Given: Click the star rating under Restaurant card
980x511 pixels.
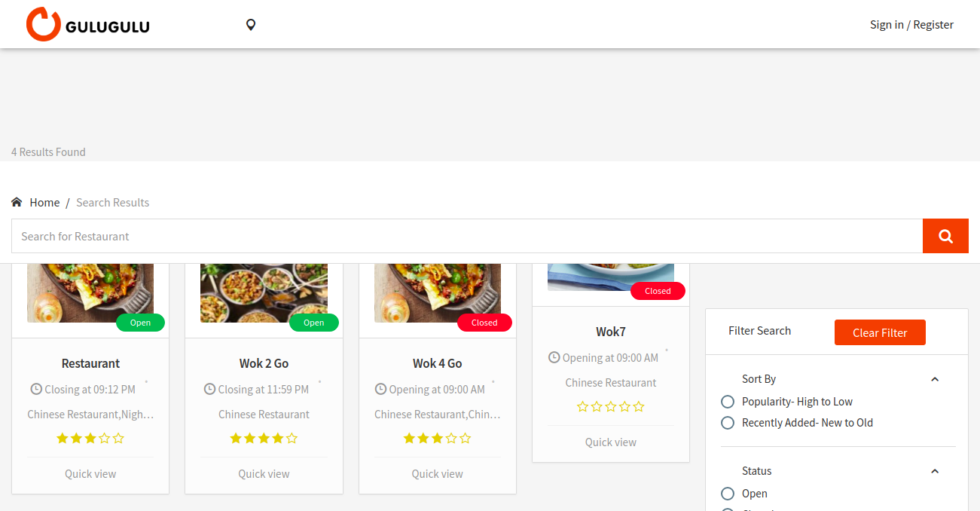Looking at the screenshot, I should click(90, 438).
